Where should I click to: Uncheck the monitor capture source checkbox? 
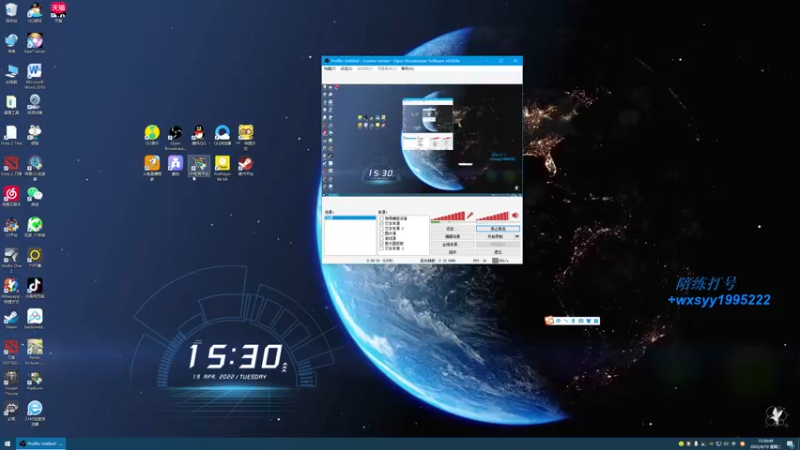(381, 244)
